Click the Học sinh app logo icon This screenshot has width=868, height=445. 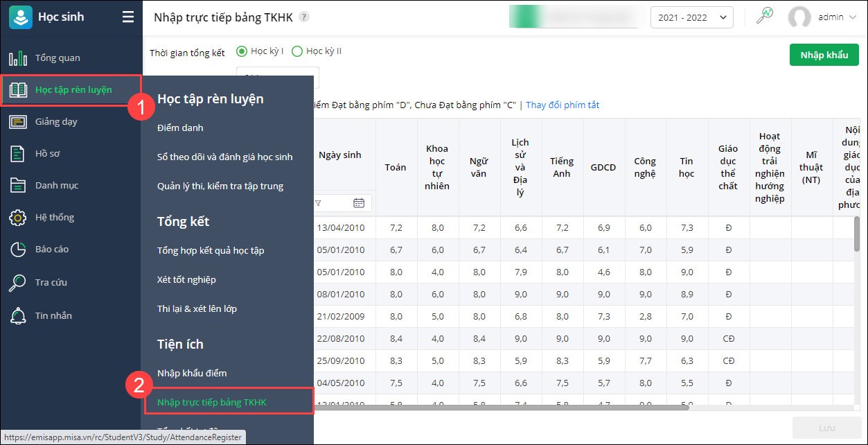pyautogui.click(x=21, y=17)
